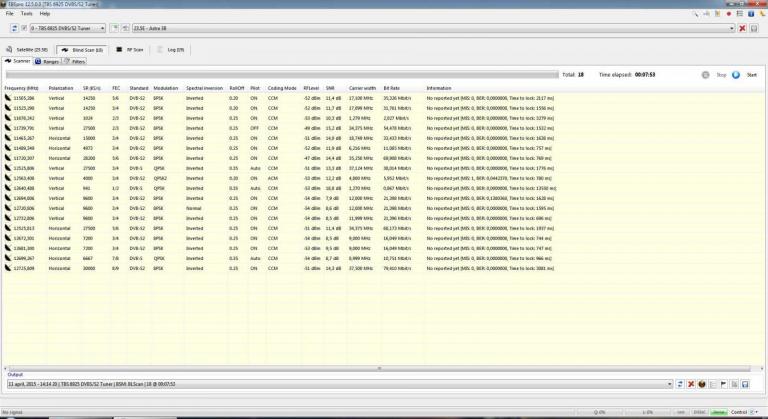Screen dimensions: 768x419
Task: Open the Filters sub-tab
Action: 77,61
